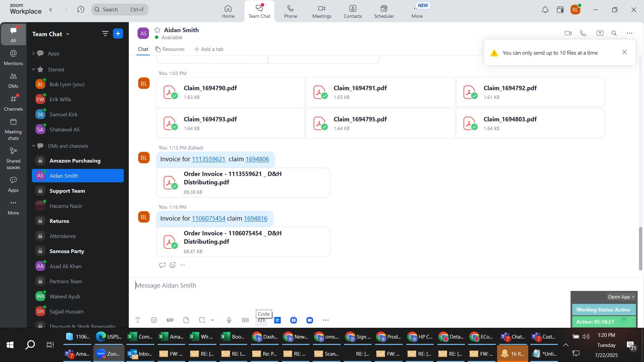Click the share screen icon
The width and height of the screenshot is (644, 362).
(x=600, y=33)
